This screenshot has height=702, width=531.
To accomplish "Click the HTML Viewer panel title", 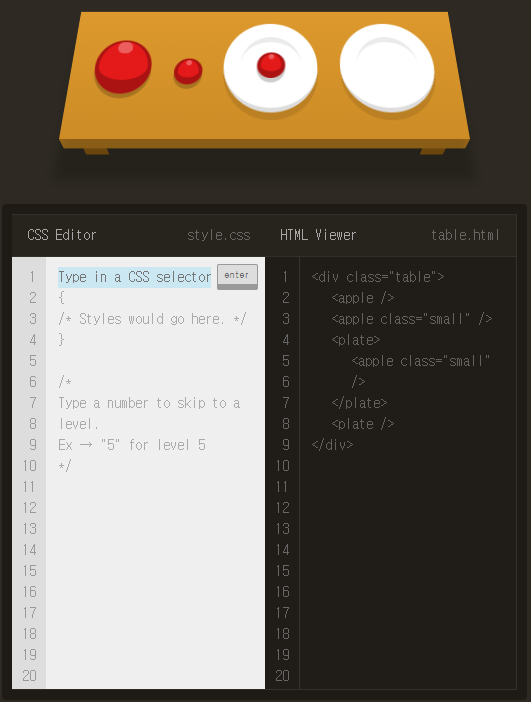I will point(318,235).
